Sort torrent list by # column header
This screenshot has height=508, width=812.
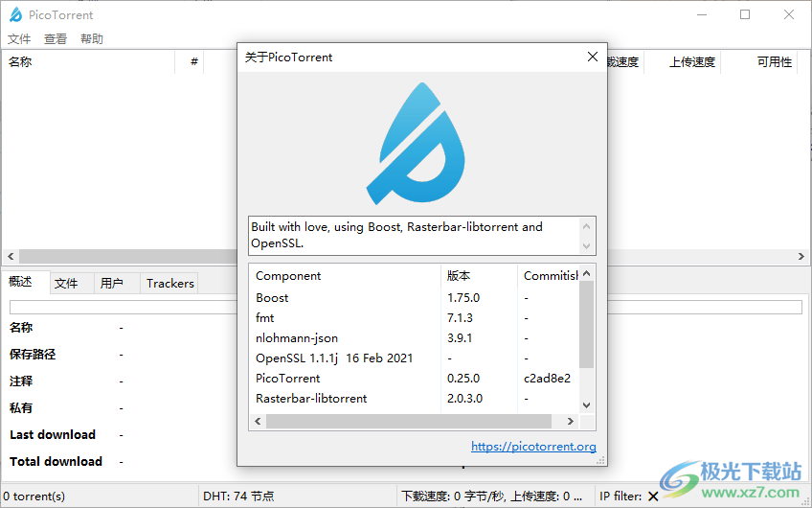(190, 62)
